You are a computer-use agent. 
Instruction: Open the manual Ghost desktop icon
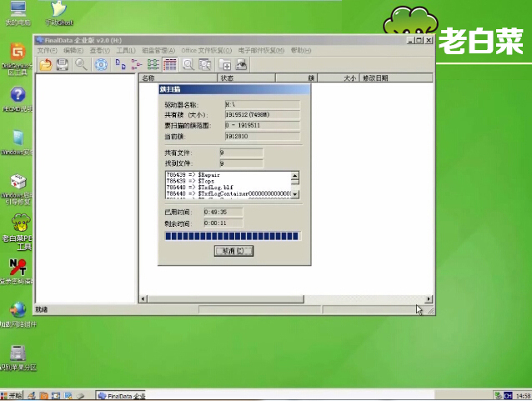[x=59, y=13]
